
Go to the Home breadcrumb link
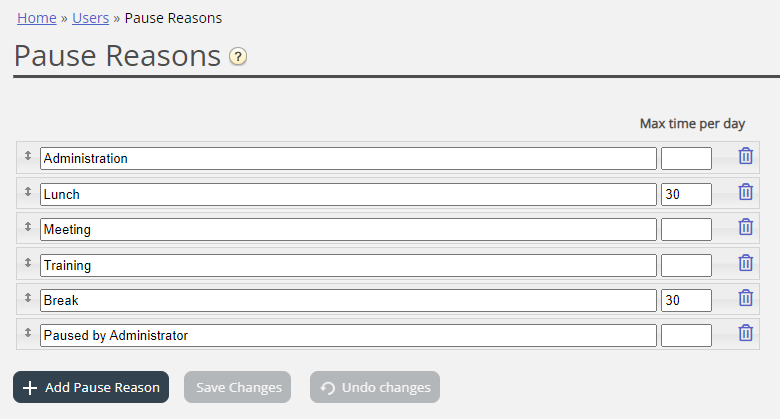click(36, 18)
